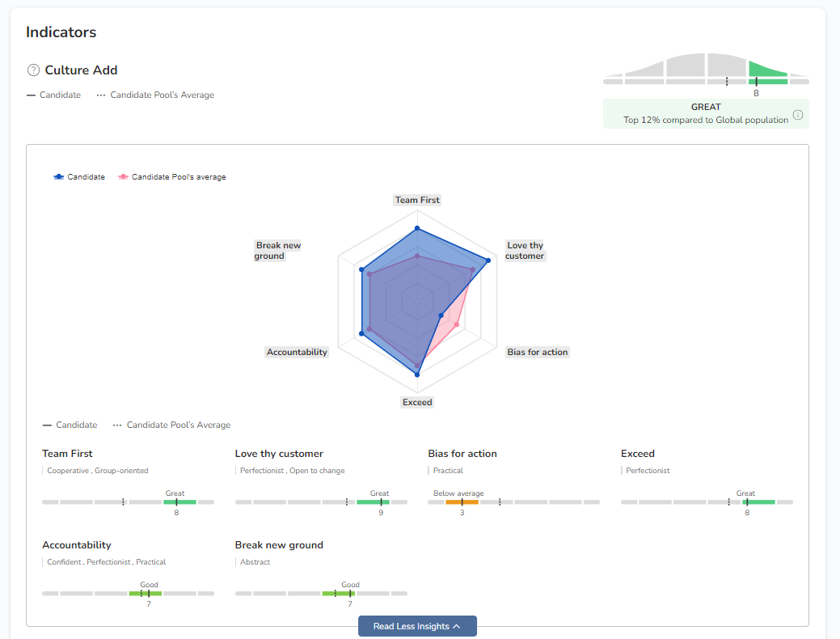Image resolution: width=840 pixels, height=639 pixels.
Task: Click the candidate's blue Love thy customer radar point
Action: point(488,260)
